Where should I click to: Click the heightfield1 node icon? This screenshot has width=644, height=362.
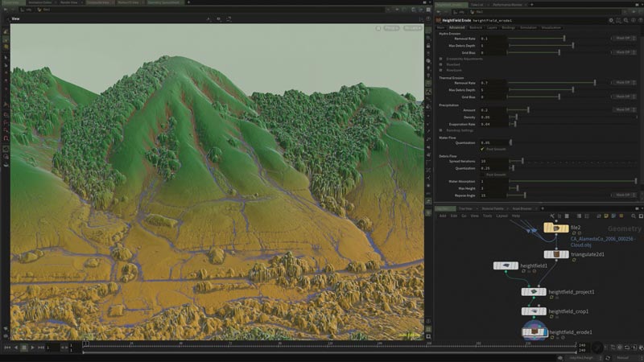pyautogui.click(x=506, y=265)
